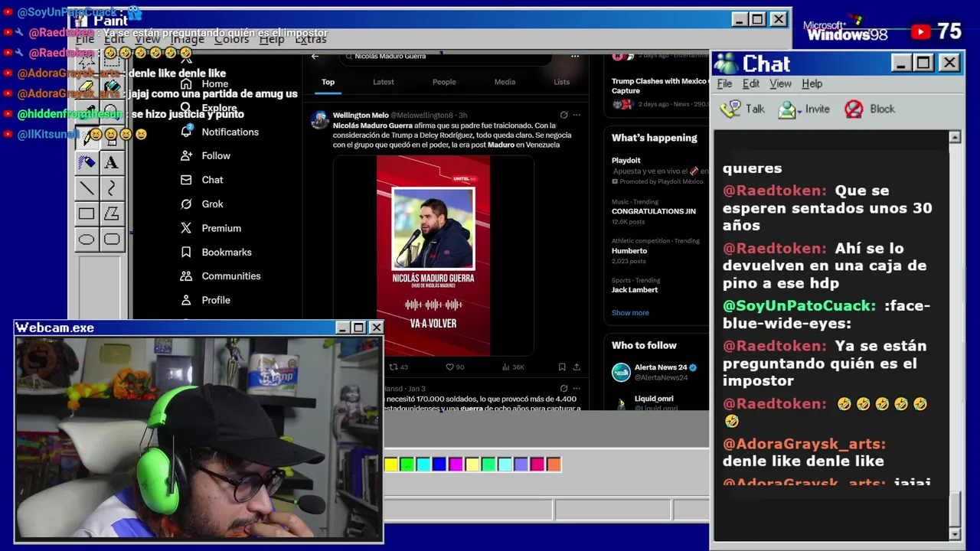Image resolution: width=980 pixels, height=551 pixels.
Task: Select the straight Line tool
Action: [87, 187]
